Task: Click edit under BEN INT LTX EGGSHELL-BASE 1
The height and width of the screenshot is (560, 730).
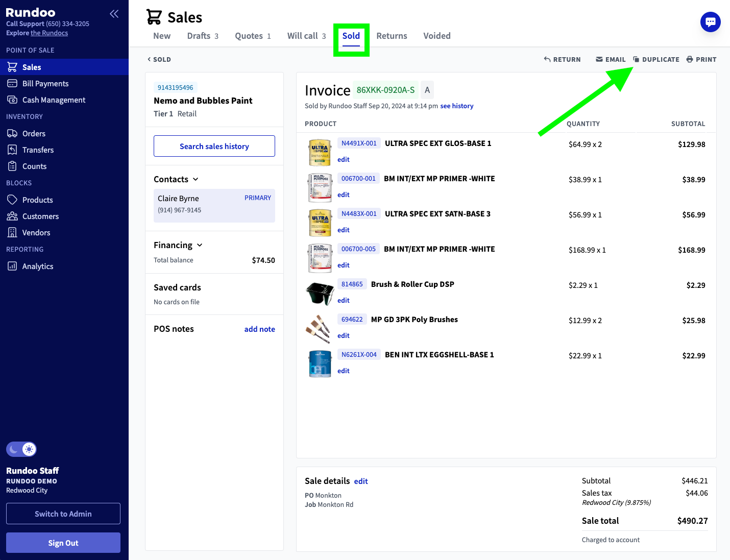Action: pyautogui.click(x=344, y=371)
